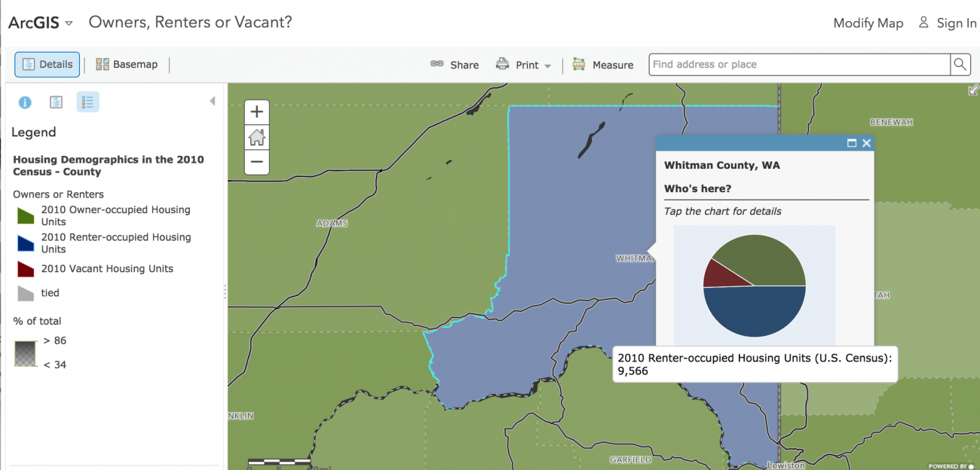Click the Sign In person icon
980x470 pixels.
coord(923,23)
